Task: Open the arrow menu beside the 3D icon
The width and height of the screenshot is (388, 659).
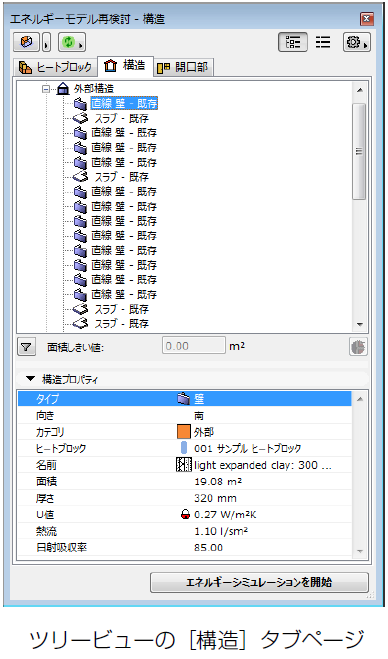Action: pos(47,42)
